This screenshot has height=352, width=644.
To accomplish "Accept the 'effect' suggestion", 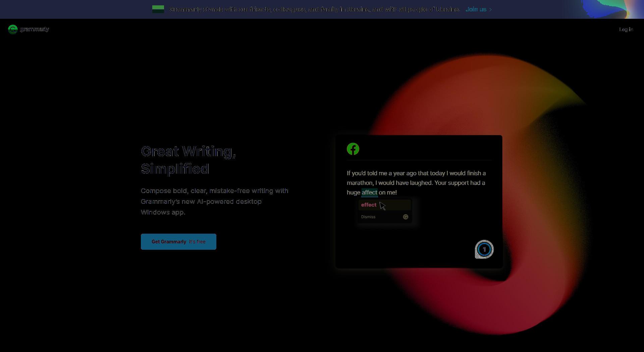I will [x=385, y=205].
